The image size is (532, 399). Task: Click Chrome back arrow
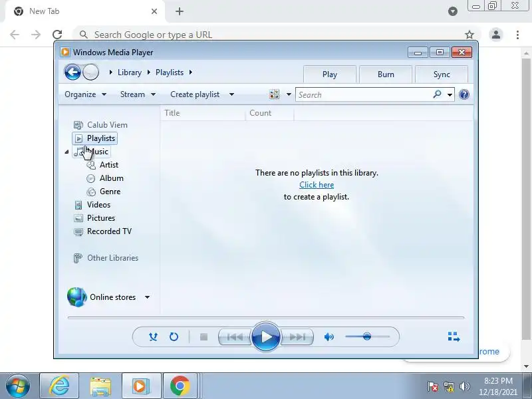pos(14,35)
